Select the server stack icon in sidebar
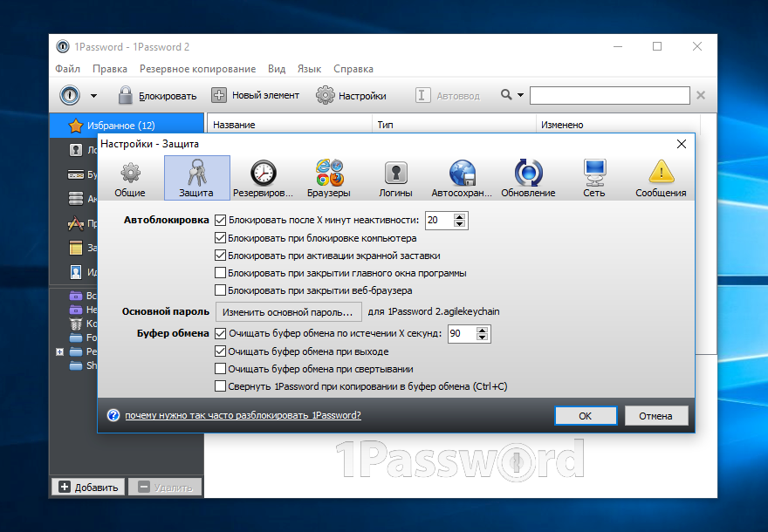Viewport: 768px width, 532px height. (75, 198)
